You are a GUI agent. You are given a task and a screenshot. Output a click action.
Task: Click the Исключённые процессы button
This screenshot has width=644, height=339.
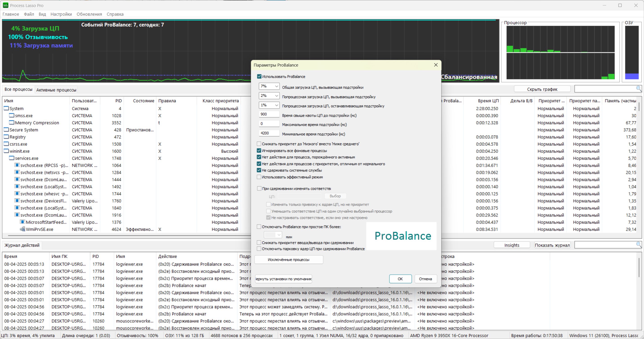(x=288, y=259)
